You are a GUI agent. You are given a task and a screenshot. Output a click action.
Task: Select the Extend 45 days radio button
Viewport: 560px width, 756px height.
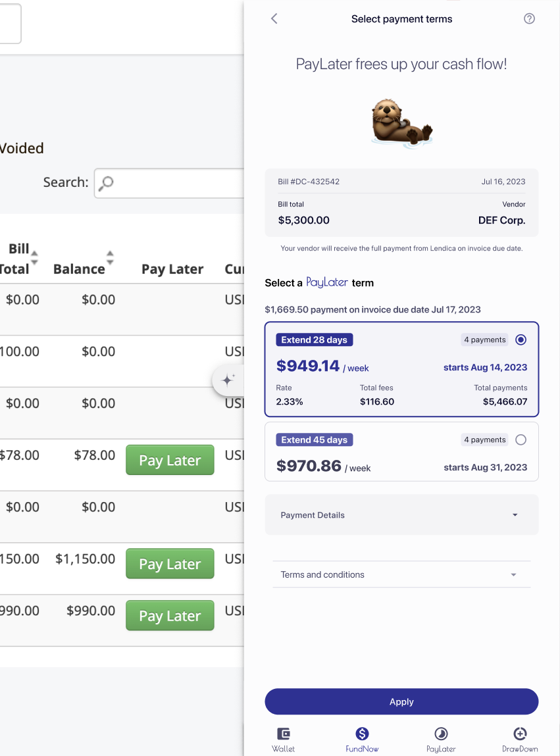pos(521,440)
